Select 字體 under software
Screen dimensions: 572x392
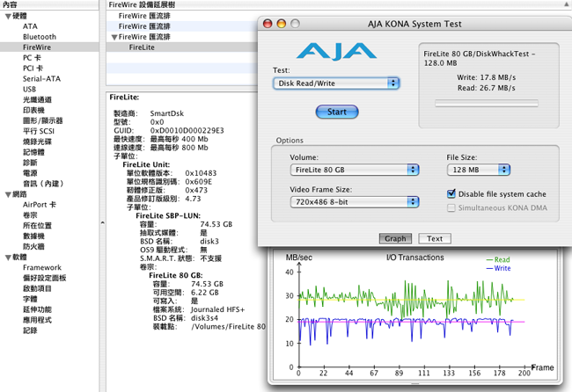click(x=30, y=299)
